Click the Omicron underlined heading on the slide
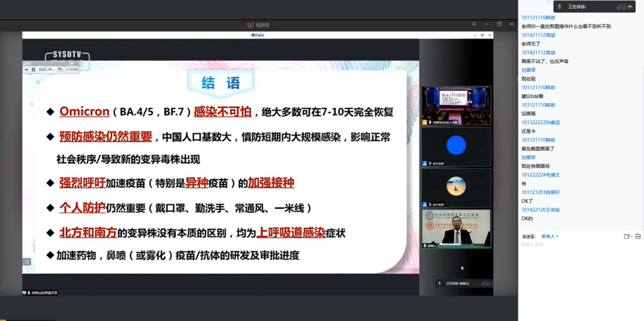Screen dimensions: 644x321 click(84, 111)
